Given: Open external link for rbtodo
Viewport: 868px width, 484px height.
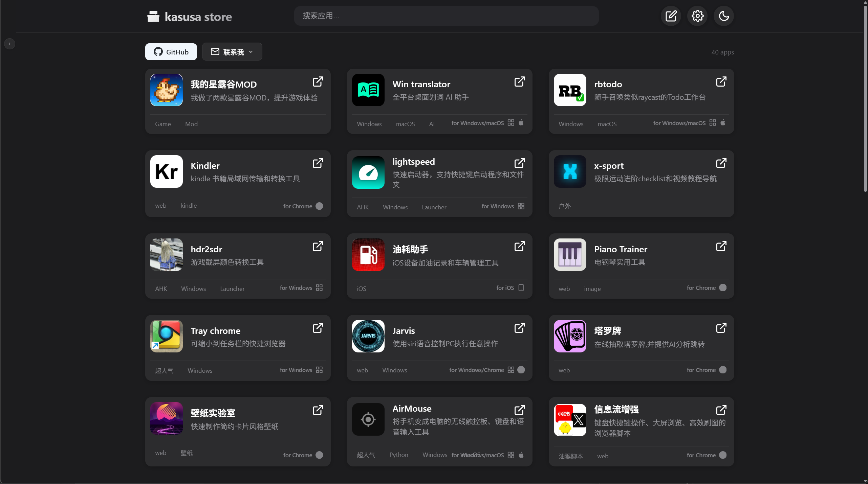Looking at the screenshot, I should click(721, 82).
